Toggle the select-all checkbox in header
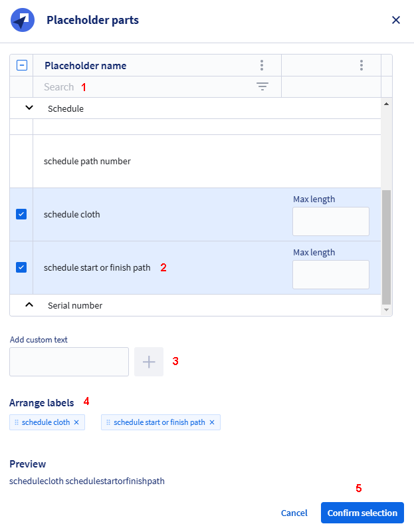 click(x=22, y=65)
